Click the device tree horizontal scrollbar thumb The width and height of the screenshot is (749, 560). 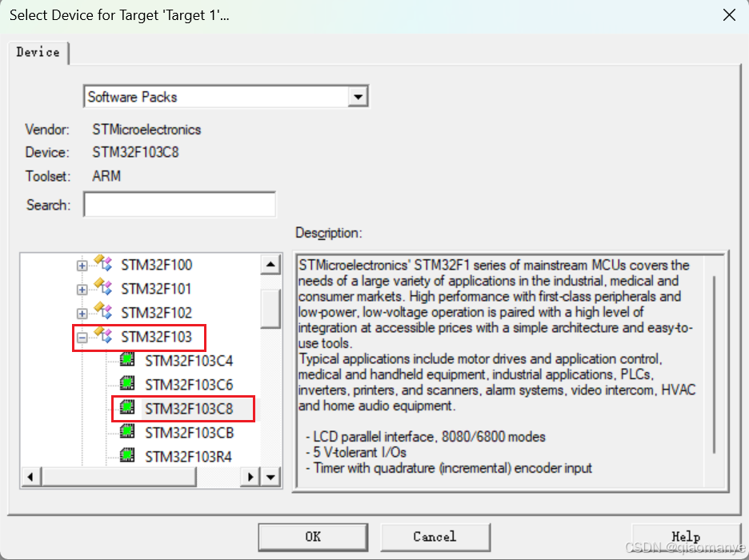(x=119, y=477)
